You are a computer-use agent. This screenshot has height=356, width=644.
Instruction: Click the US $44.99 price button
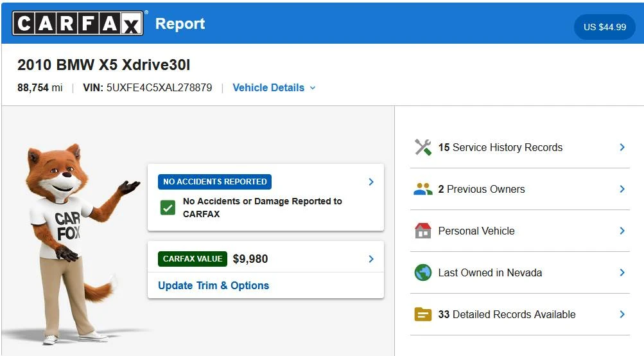pos(605,27)
